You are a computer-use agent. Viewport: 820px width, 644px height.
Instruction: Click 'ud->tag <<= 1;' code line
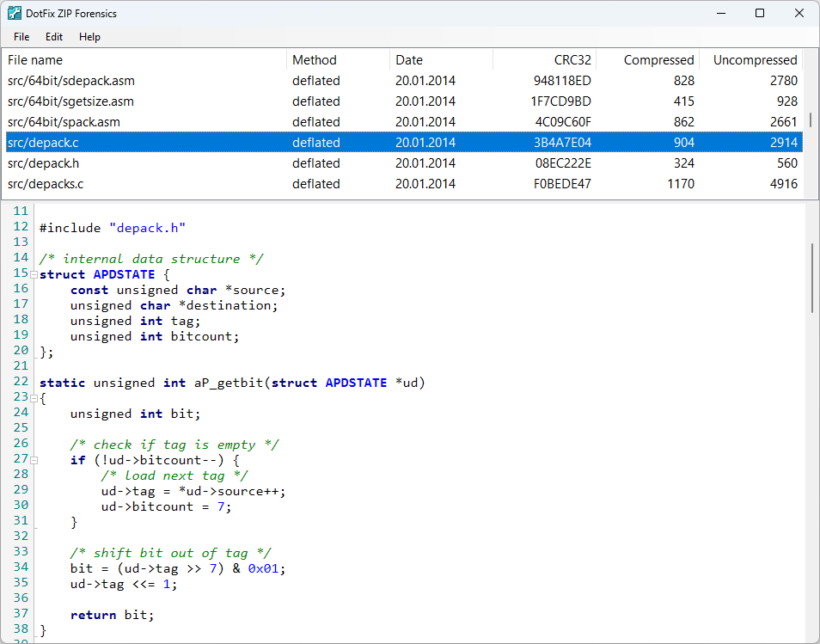point(124,585)
